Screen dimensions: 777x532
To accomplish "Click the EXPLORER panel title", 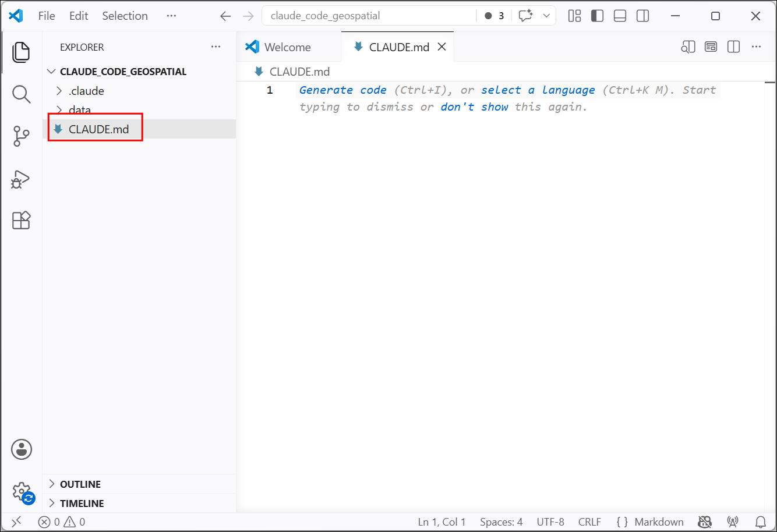I will coord(82,47).
